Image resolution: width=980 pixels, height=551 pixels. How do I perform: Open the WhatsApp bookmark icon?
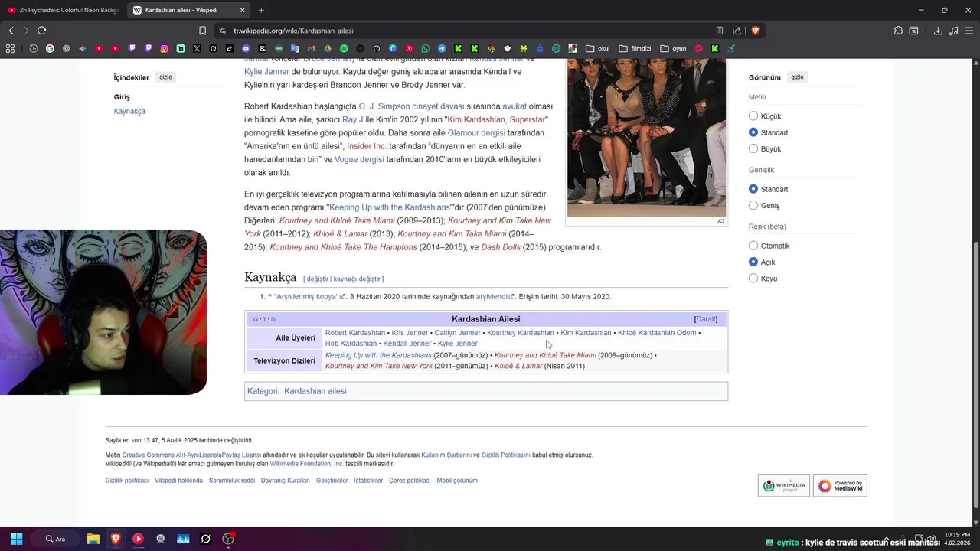[426, 48]
